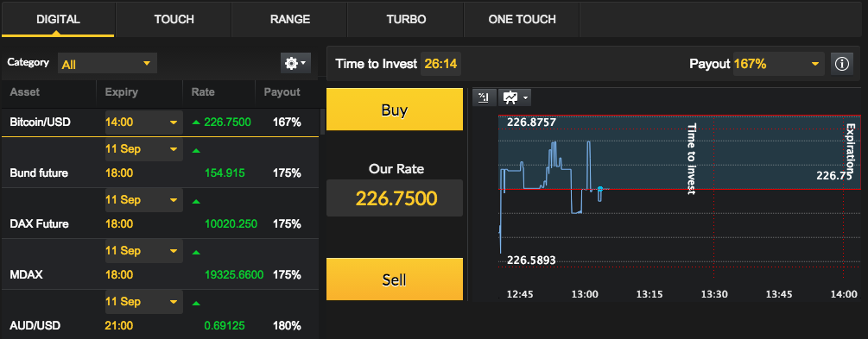This screenshot has height=339, width=868.
Task: Open the gear settings menu
Action: click(x=295, y=63)
